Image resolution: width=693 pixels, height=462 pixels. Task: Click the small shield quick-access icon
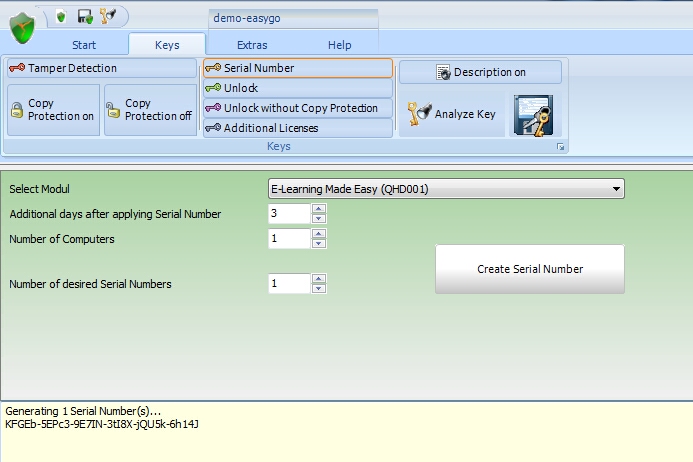[62, 17]
